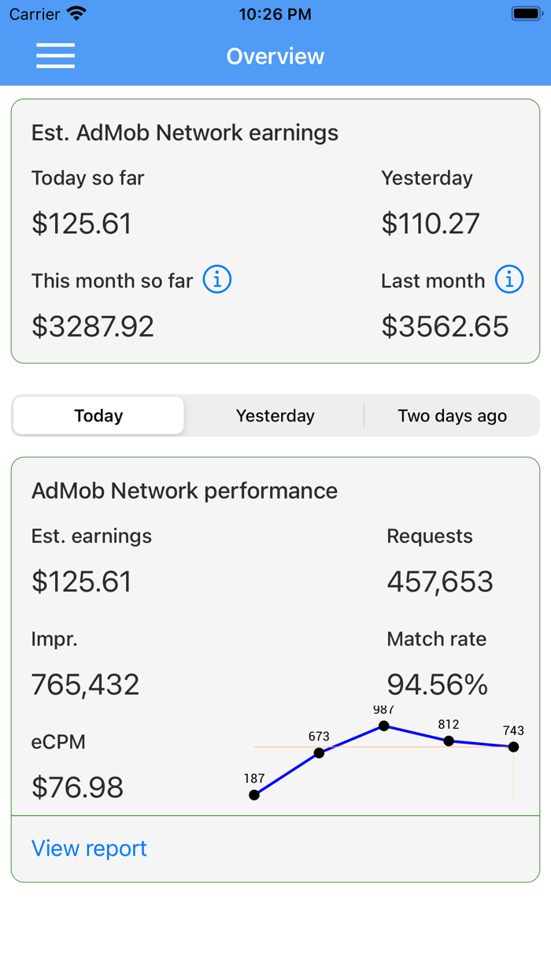Tap the Today so far earnings value
Screen dimensions: 551x980
click(x=82, y=224)
